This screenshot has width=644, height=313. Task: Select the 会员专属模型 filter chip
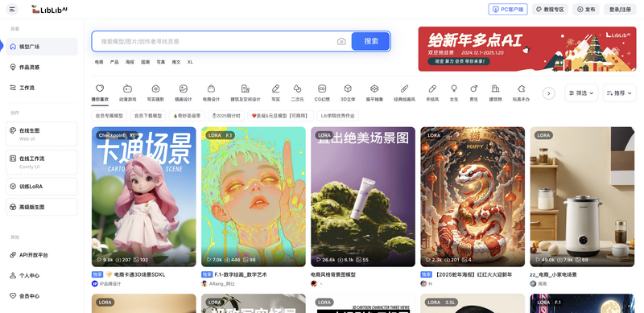pos(109,116)
